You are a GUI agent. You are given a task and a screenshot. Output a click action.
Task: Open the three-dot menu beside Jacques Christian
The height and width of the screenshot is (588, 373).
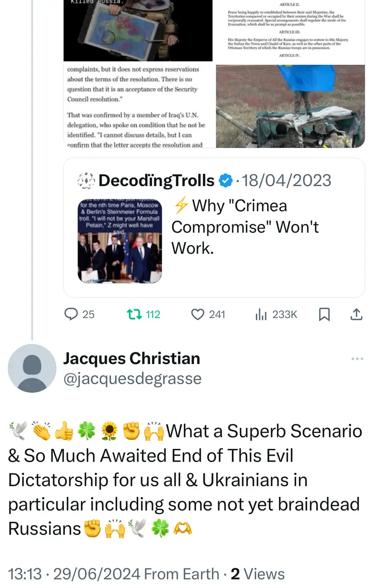pos(357,359)
